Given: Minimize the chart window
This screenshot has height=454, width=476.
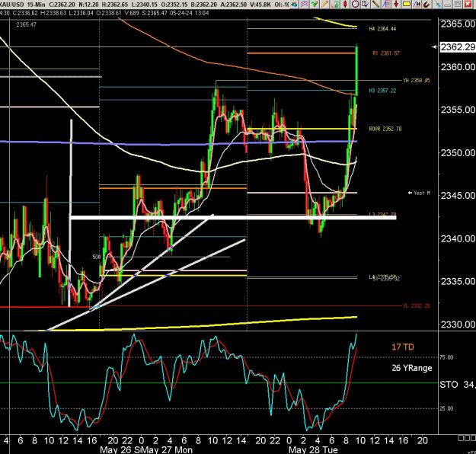Looking at the screenshot, I should tap(448, 5).
